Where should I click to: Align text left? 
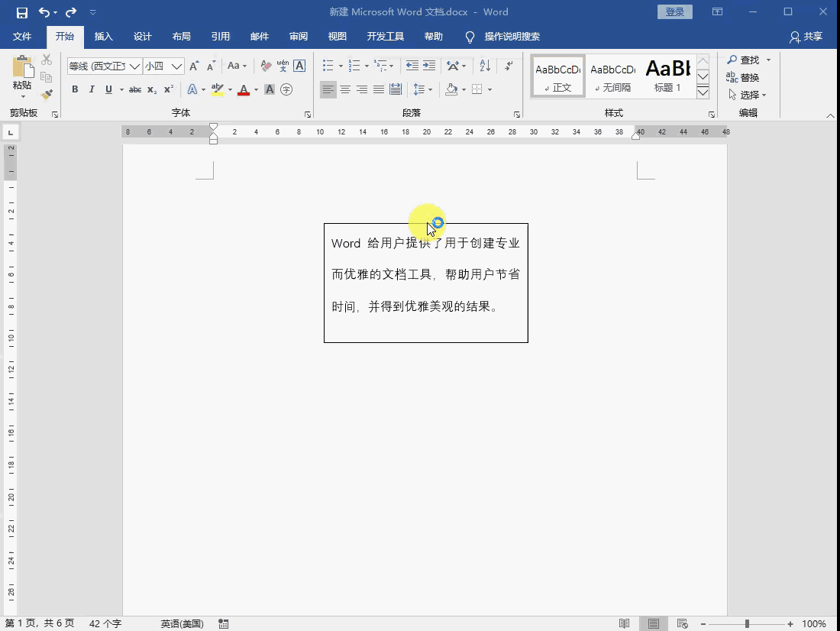[328, 89]
